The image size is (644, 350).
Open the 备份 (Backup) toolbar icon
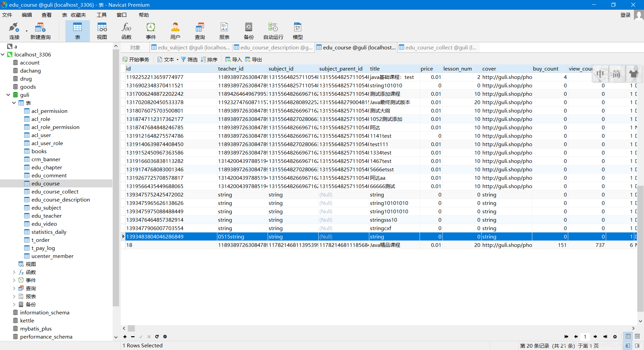[x=249, y=31]
